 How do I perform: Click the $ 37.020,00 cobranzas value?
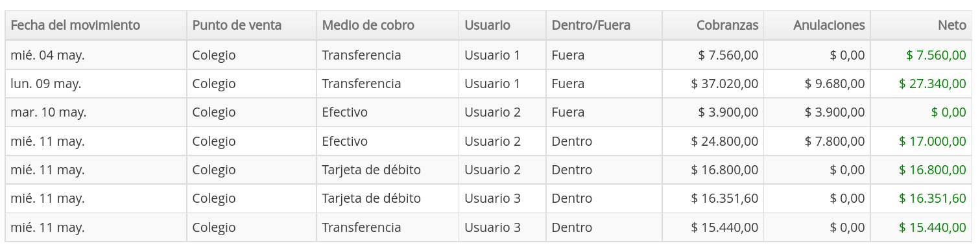[725, 84]
